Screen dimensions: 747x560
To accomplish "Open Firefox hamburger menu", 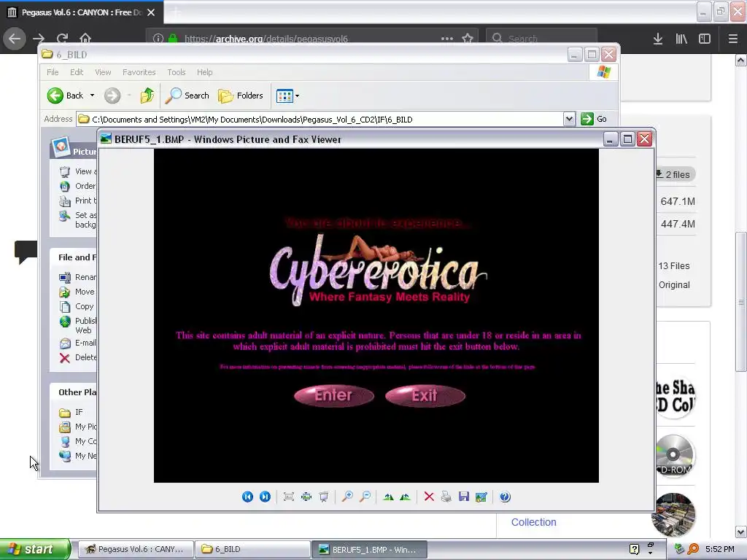I will (733, 39).
